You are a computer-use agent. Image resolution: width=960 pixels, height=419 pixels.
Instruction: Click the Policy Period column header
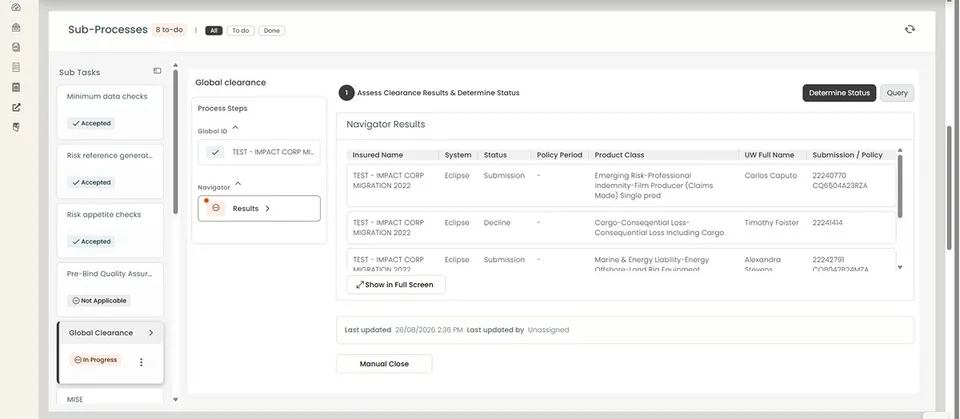pos(559,155)
